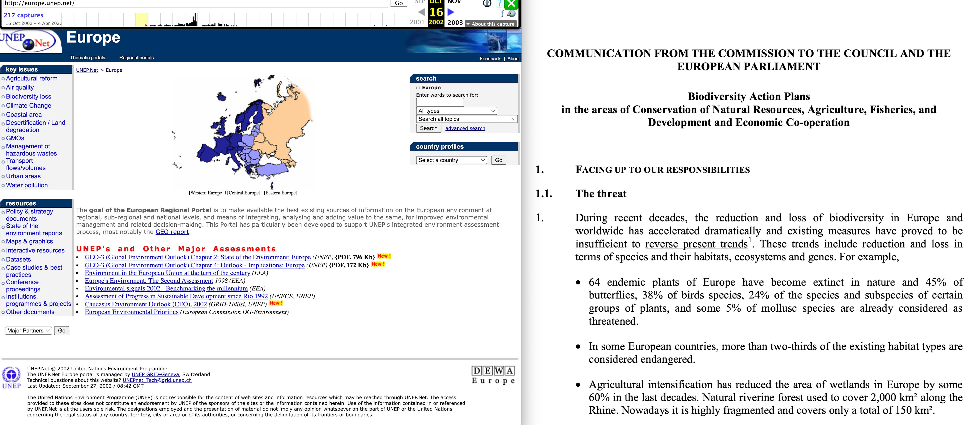Click the DEWA Europe logo
The image size is (980, 425).
(x=493, y=375)
